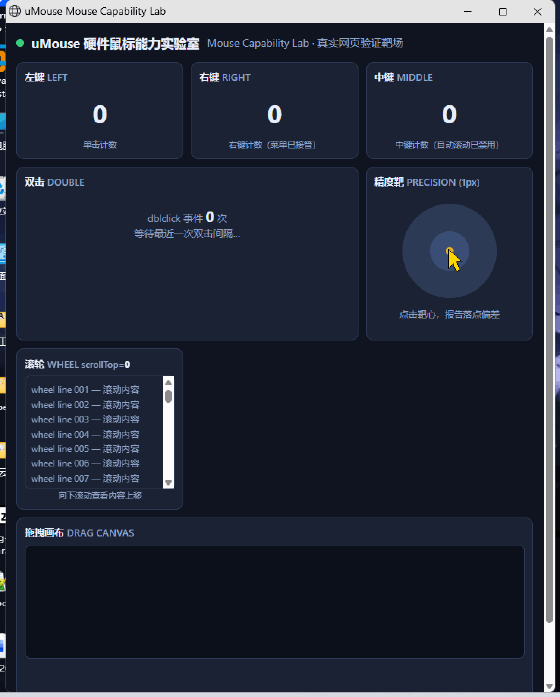Click the "单击计数" caption under left counter
560x697 pixels.
pyautogui.click(x=100, y=145)
